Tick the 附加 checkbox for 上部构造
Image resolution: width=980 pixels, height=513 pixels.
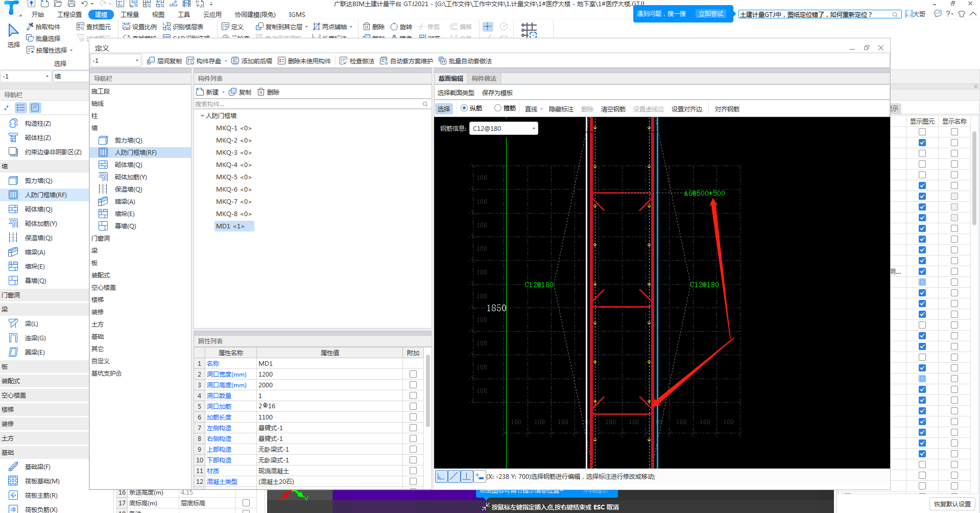pyautogui.click(x=413, y=449)
